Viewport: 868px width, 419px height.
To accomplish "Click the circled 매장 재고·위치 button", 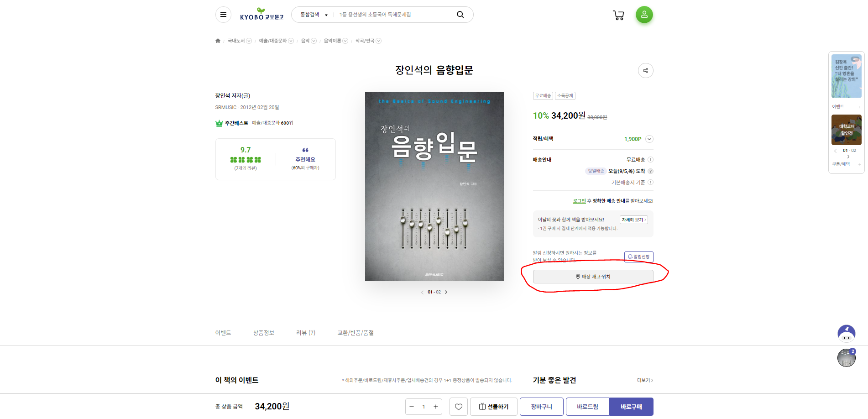I will tap(593, 276).
